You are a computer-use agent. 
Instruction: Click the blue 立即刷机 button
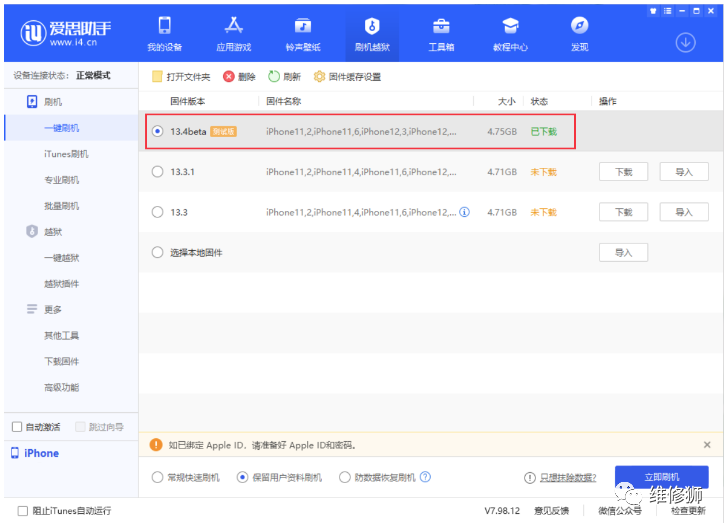coord(662,477)
